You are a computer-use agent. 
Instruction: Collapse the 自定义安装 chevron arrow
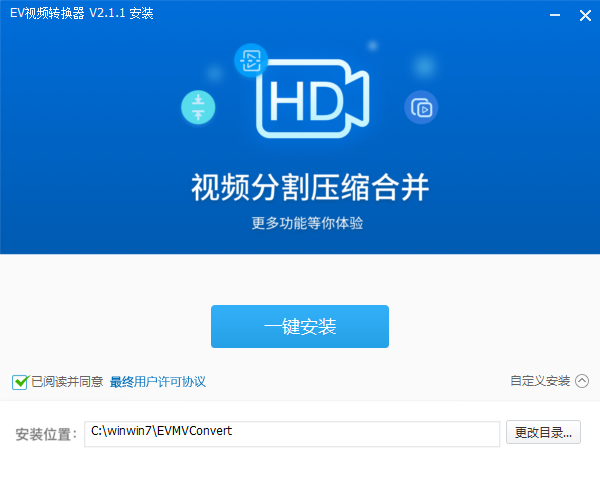point(582,381)
